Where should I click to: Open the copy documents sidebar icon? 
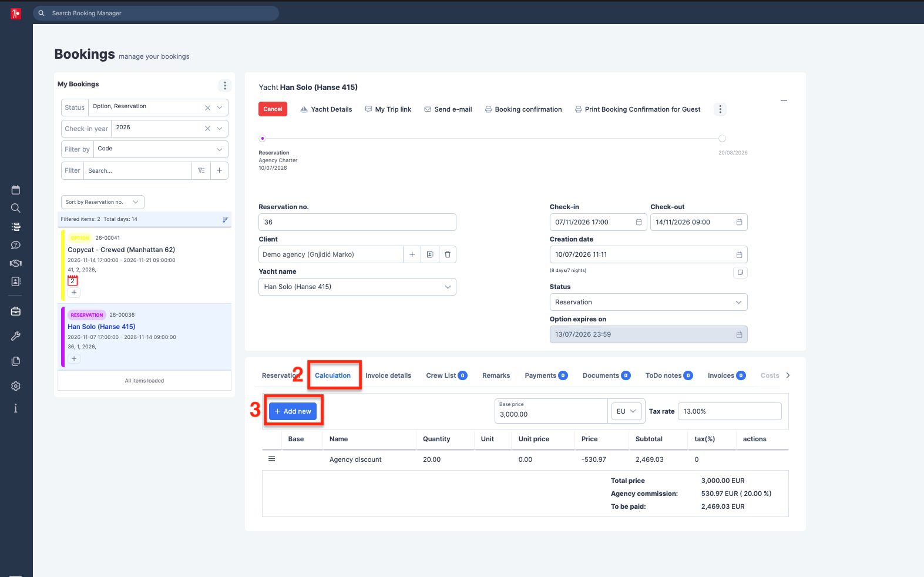click(x=16, y=361)
